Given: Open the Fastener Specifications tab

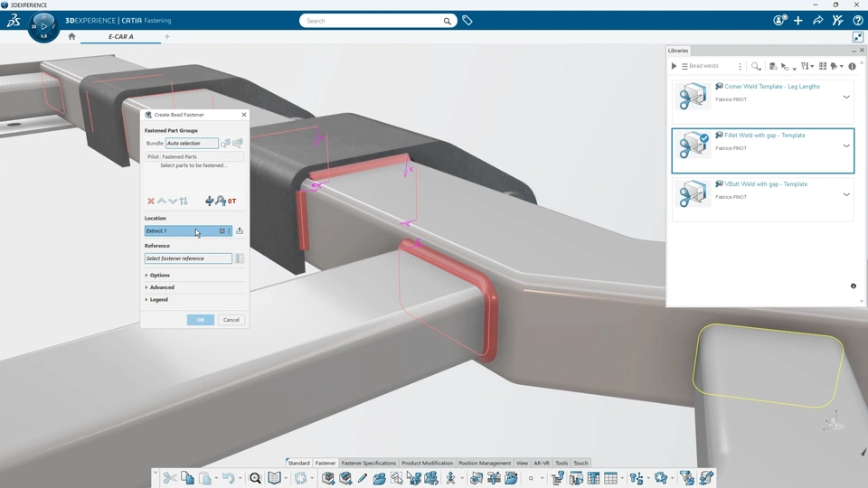Looking at the screenshot, I should [x=369, y=463].
